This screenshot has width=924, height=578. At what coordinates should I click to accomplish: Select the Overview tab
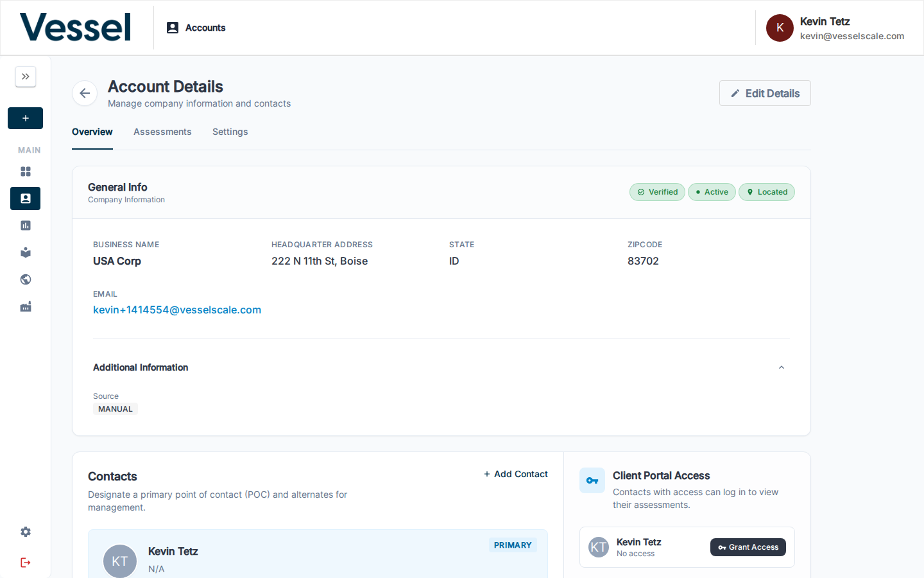[92, 132]
